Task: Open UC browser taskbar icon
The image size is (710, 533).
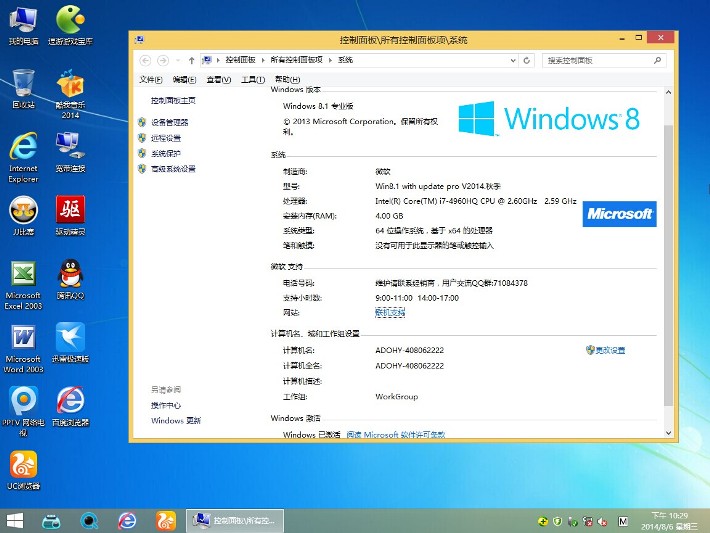Action: 165,521
